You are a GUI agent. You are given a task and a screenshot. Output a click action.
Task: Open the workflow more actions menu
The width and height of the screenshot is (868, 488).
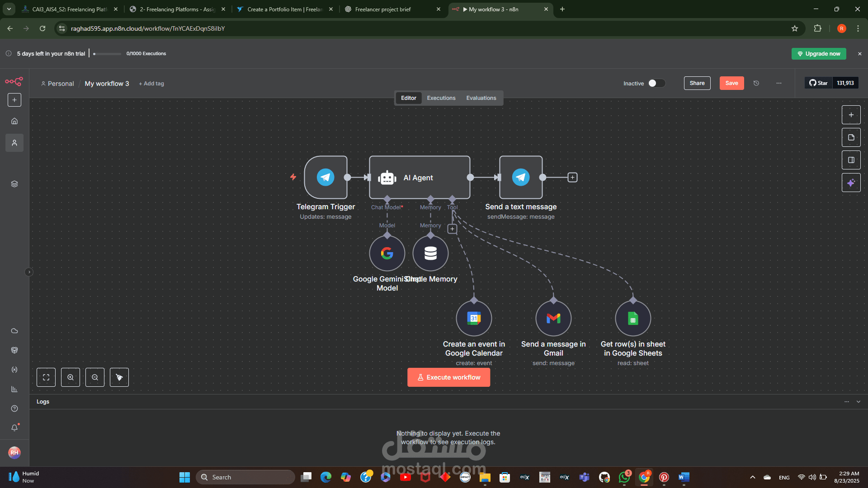779,83
